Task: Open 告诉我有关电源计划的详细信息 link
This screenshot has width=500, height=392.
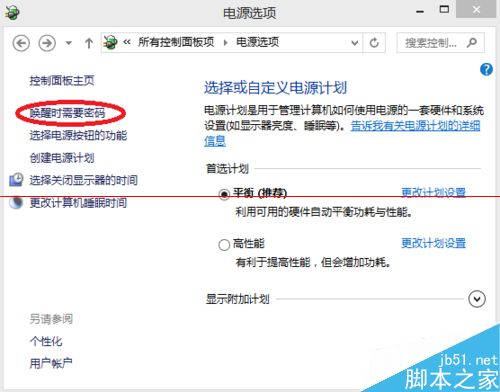Action: tap(415, 126)
